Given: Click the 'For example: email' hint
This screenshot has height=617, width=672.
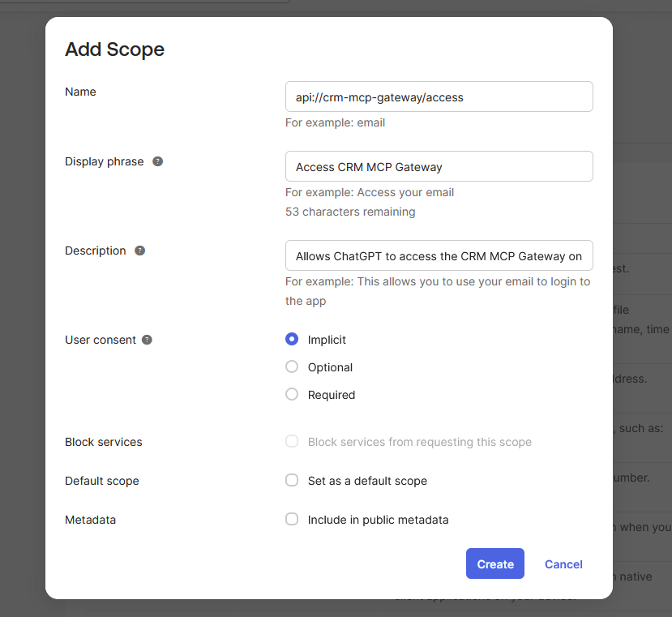Looking at the screenshot, I should [335, 122].
